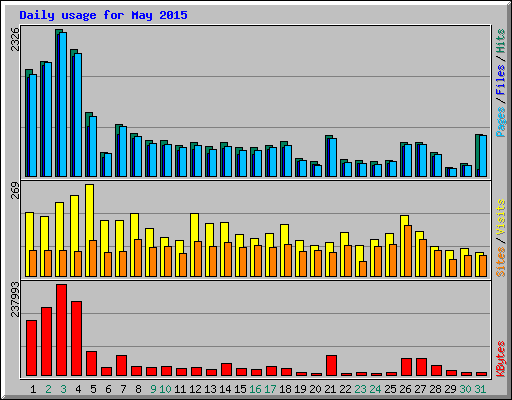512x400 pixels.
Task: Click day 22 on the x-axis
Action: tap(345, 389)
